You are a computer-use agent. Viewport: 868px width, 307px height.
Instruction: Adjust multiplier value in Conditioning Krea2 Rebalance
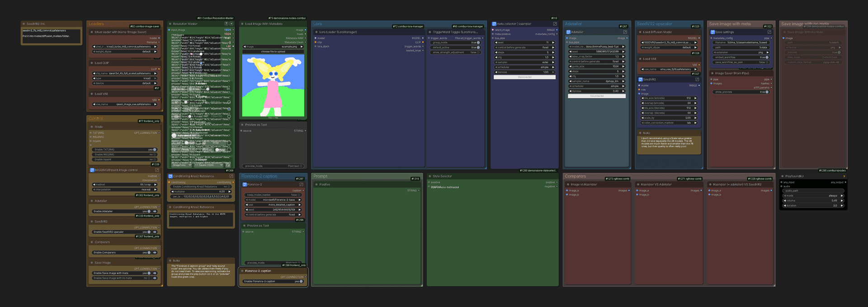click(x=201, y=191)
